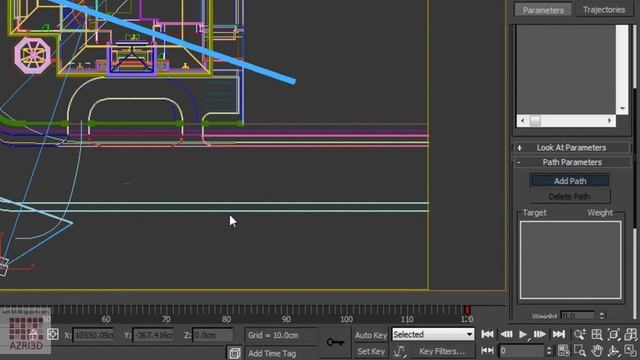This screenshot has width=640, height=360.
Task: Click the controller list scroll-right arrow
Action: (610, 120)
